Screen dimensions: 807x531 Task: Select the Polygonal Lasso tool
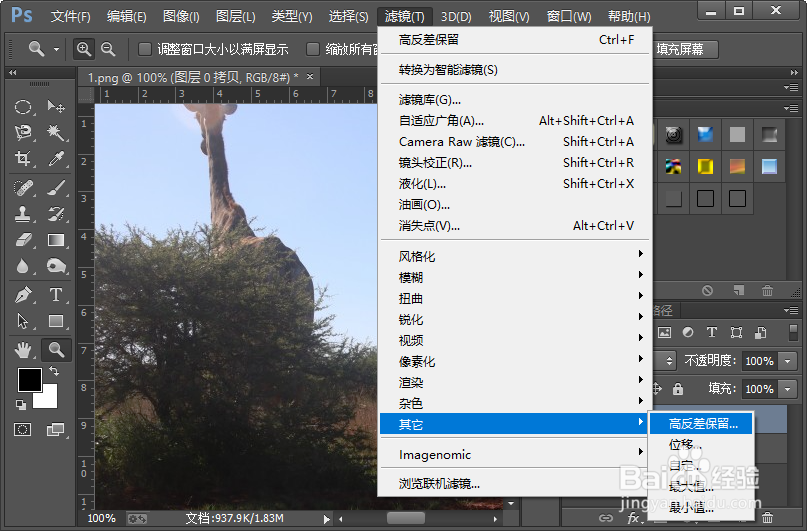pyautogui.click(x=23, y=133)
